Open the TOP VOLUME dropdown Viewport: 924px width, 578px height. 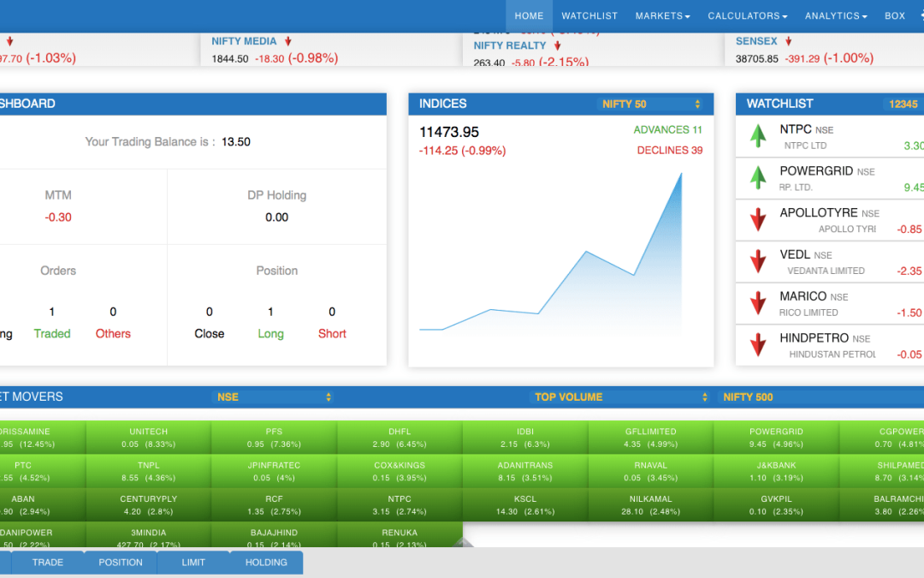(620, 397)
